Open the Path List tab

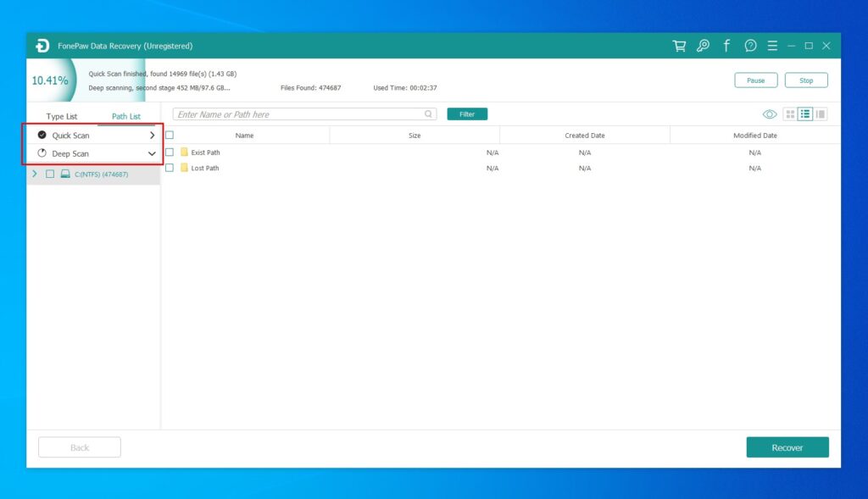(125, 116)
